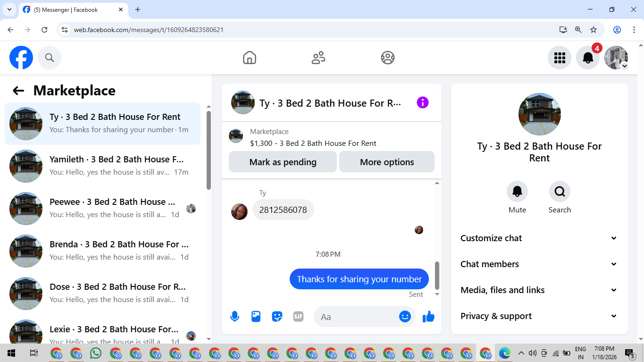Click chat messages scrollbar thumb
644x362 pixels.
point(437,275)
